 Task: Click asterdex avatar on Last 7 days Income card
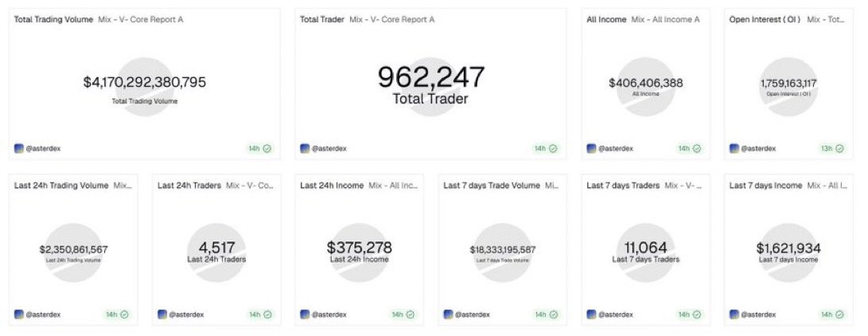[734, 315]
